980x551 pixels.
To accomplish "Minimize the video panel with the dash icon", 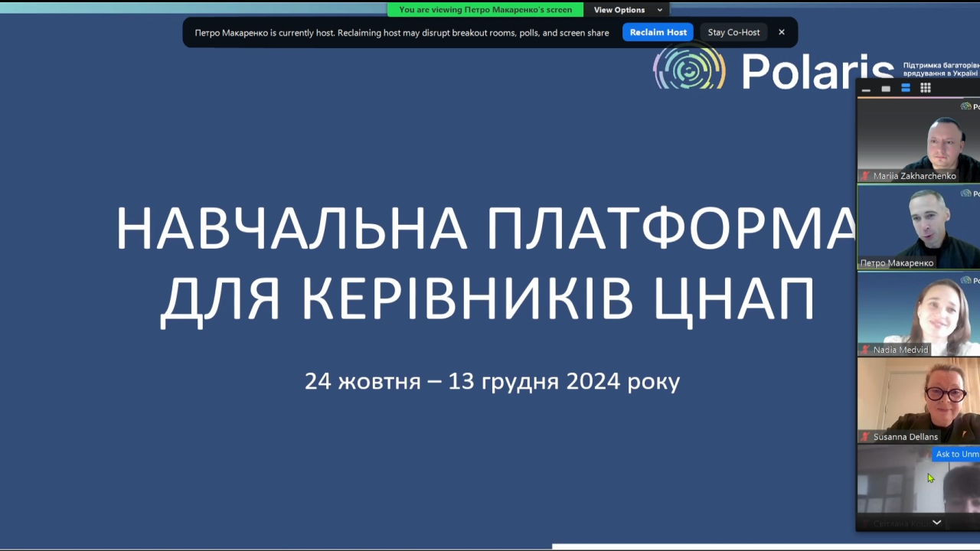I will pyautogui.click(x=866, y=89).
